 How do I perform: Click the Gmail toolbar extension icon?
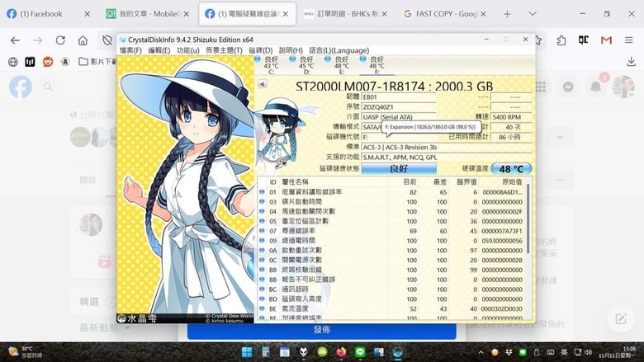pyautogui.click(x=606, y=40)
